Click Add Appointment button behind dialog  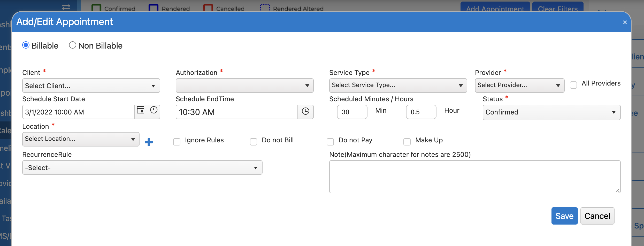coord(495,7)
